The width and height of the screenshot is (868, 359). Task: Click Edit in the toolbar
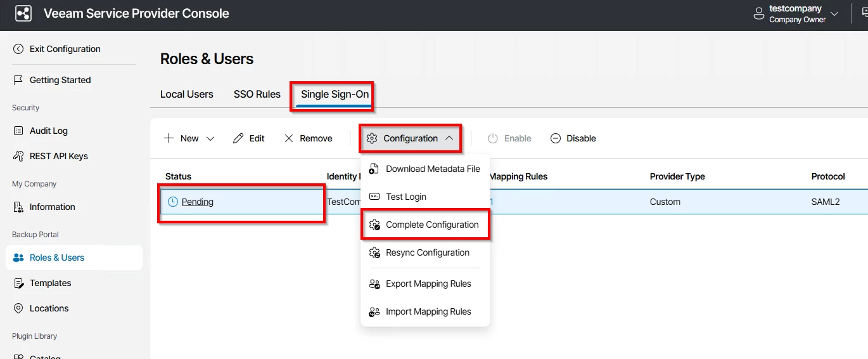pyautogui.click(x=249, y=138)
